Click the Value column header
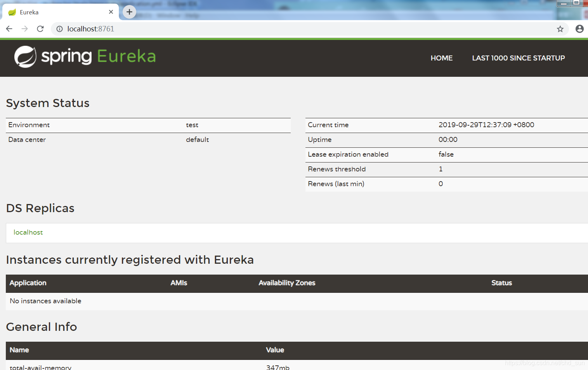The width and height of the screenshot is (588, 370). [x=275, y=350]
